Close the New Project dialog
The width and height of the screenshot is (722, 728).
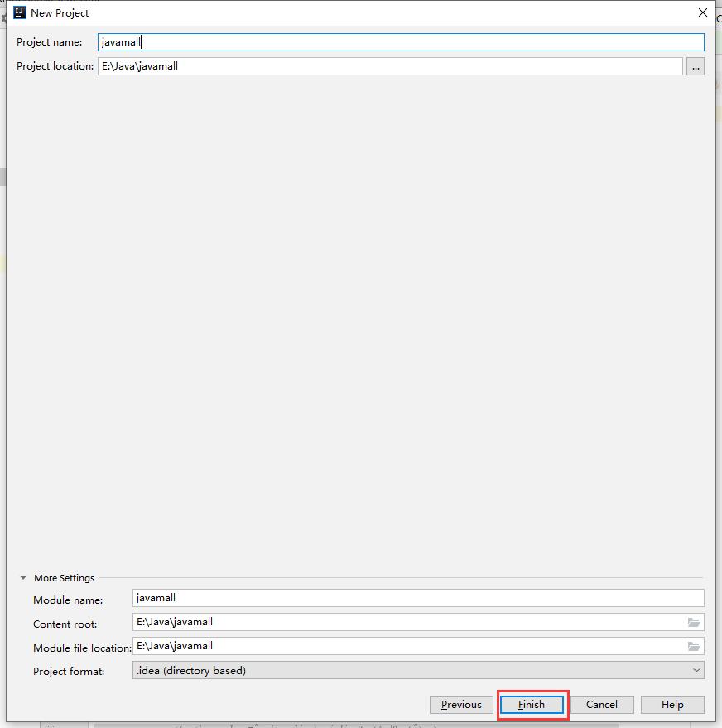[x=703, y=12]
